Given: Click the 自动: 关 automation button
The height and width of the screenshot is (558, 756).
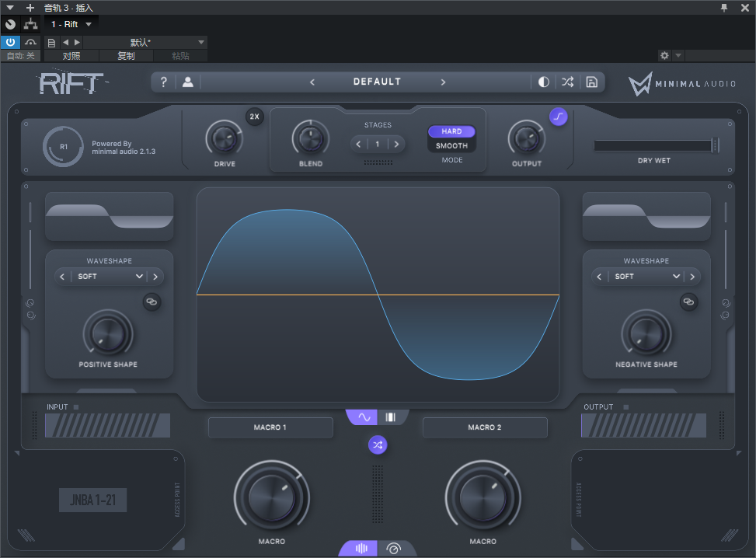Looking at the screenshot, I should tap(21, 56).
